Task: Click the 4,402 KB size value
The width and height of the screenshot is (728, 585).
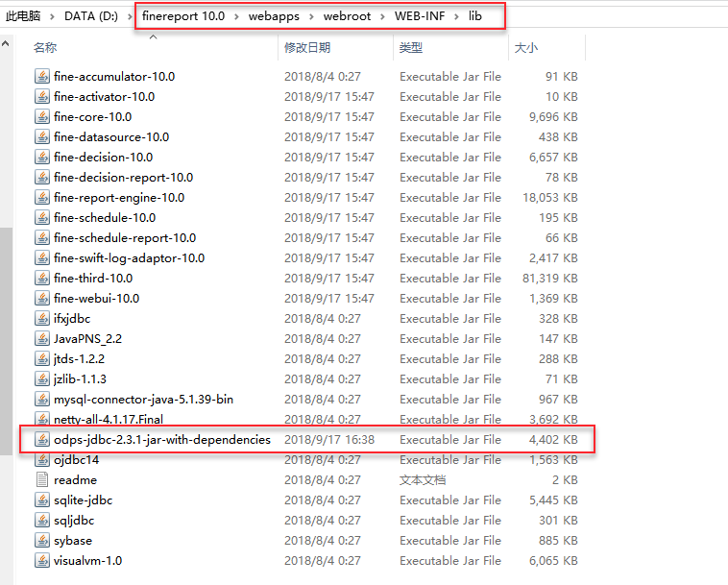Action: click(x=553, y=440)
